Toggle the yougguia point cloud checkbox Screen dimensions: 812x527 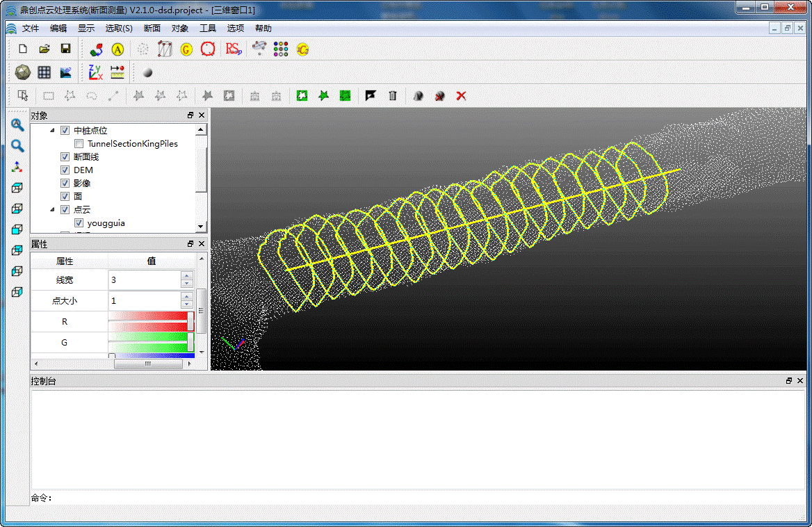point(79,223)
